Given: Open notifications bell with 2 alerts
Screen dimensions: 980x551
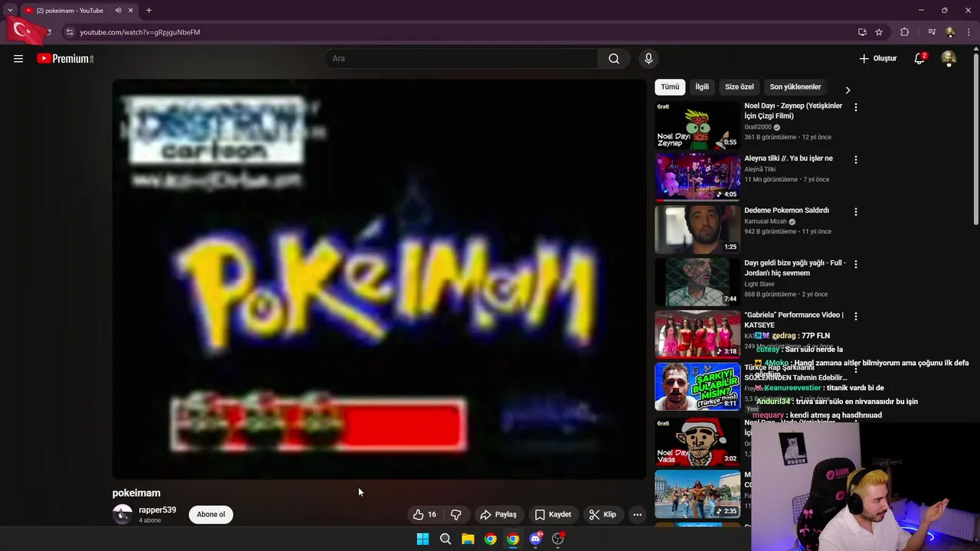Looking at the screenshot, I should click(x=920, y=59).
